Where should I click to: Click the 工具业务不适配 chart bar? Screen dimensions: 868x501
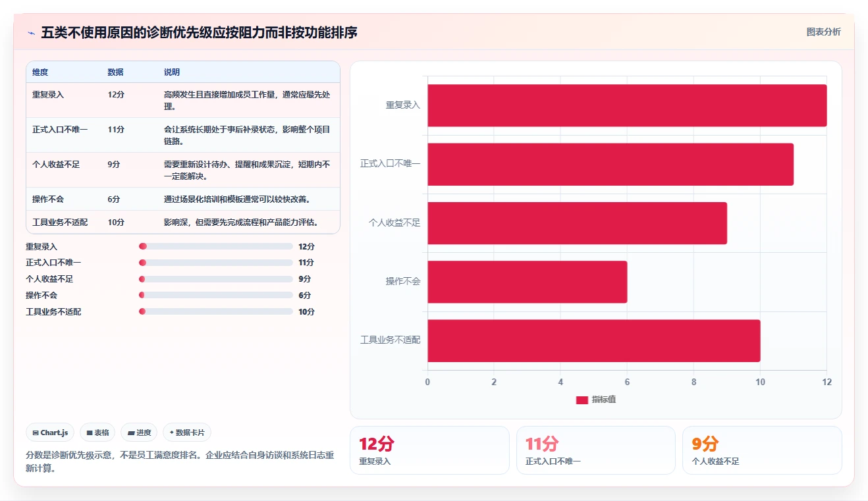[x=594, y=340]
